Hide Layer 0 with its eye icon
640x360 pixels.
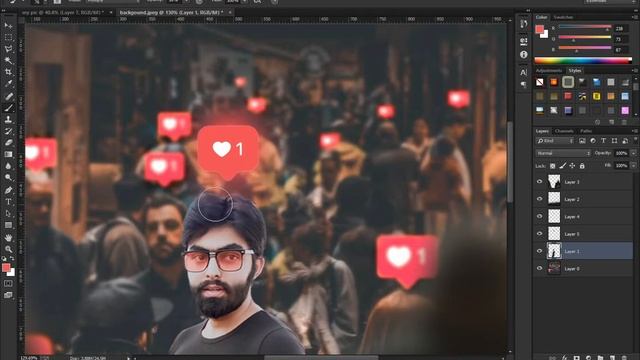pyautogui.click(x=540, y=268)
